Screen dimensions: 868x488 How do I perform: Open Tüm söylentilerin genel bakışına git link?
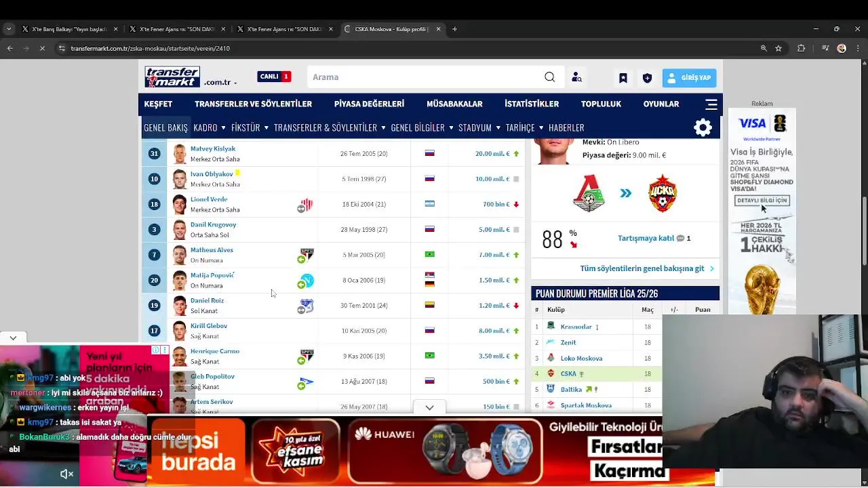pyautogui.click(x=642, y=268)
